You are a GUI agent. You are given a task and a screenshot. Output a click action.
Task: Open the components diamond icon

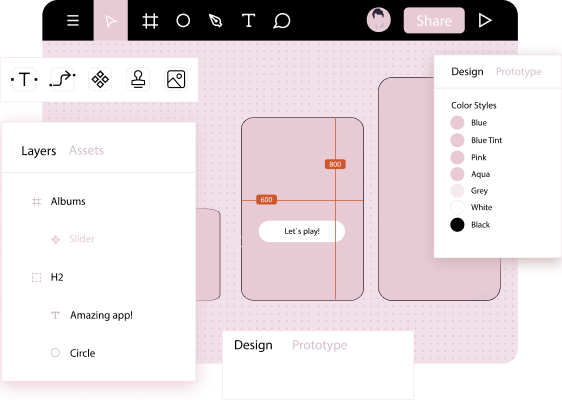pyautogui.click(x=100, y=79)
